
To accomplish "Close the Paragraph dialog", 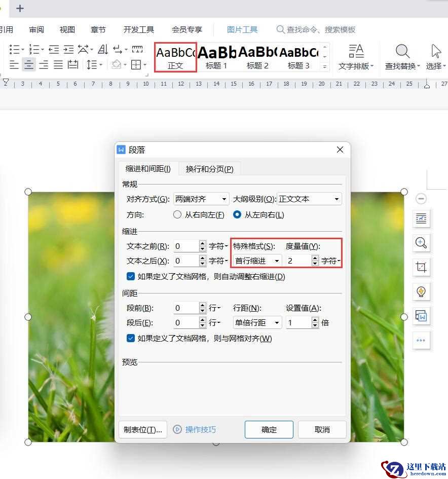I will pyautogui.click(x=340, y=150).
